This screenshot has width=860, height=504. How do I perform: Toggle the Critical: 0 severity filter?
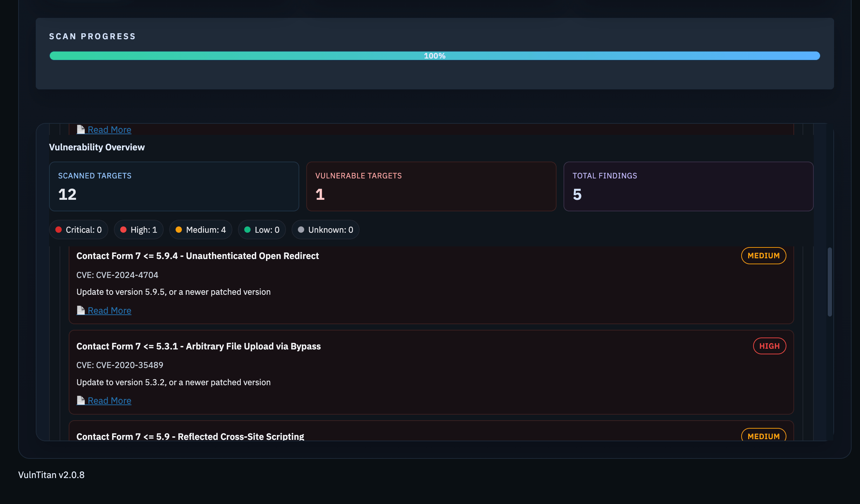79,230
